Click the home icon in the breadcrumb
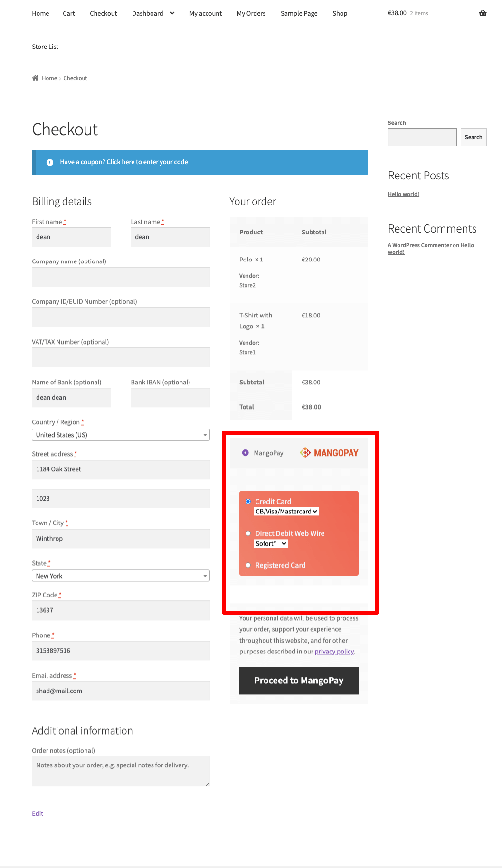The width and height of the screenshot is (502, 868). tap(35, 78)
